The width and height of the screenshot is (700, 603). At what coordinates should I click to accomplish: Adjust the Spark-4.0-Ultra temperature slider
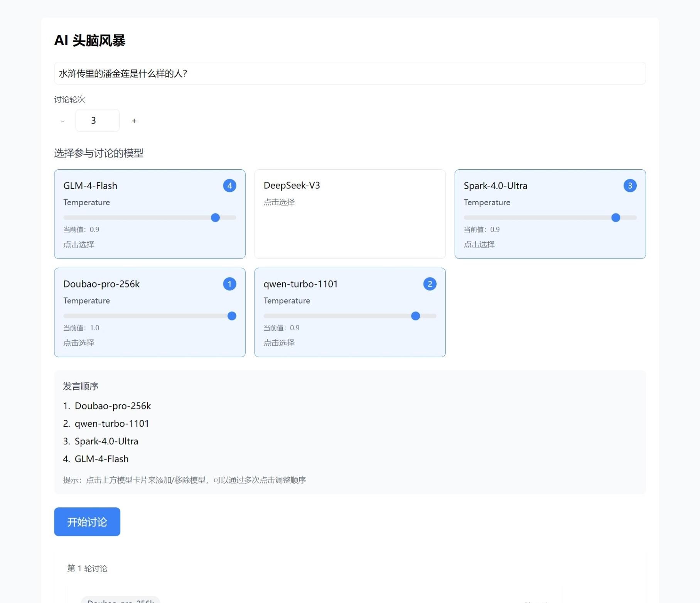coord(616,218)
